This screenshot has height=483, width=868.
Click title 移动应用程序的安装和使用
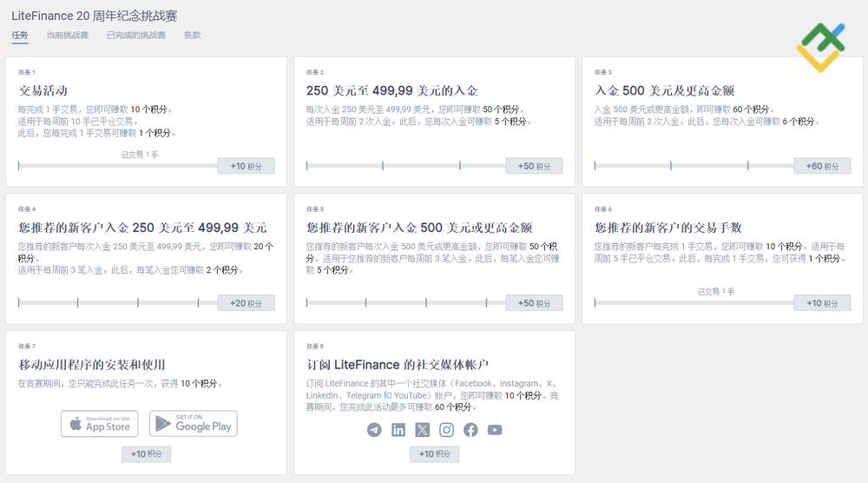pos(92,365)
